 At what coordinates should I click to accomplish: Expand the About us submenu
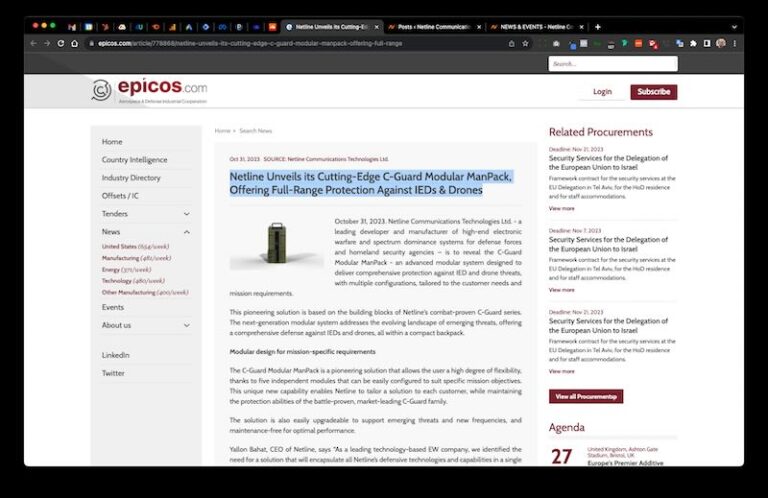[186, 325]
